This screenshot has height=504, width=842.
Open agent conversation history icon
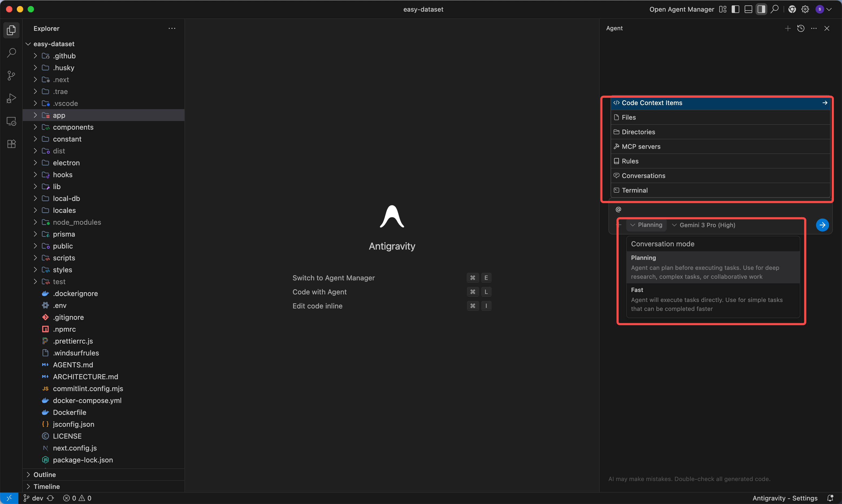pyautogui.click(x=801, y=29)
